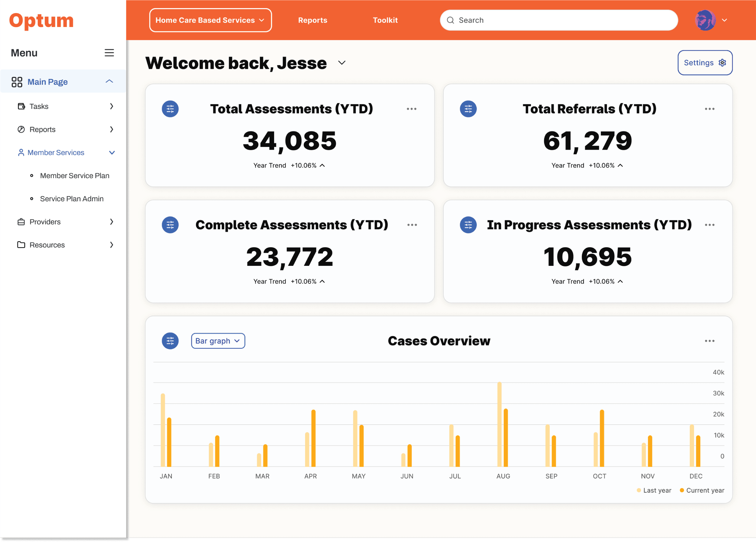Toggle the sidebar with the hamburger icon

point(109,53)
